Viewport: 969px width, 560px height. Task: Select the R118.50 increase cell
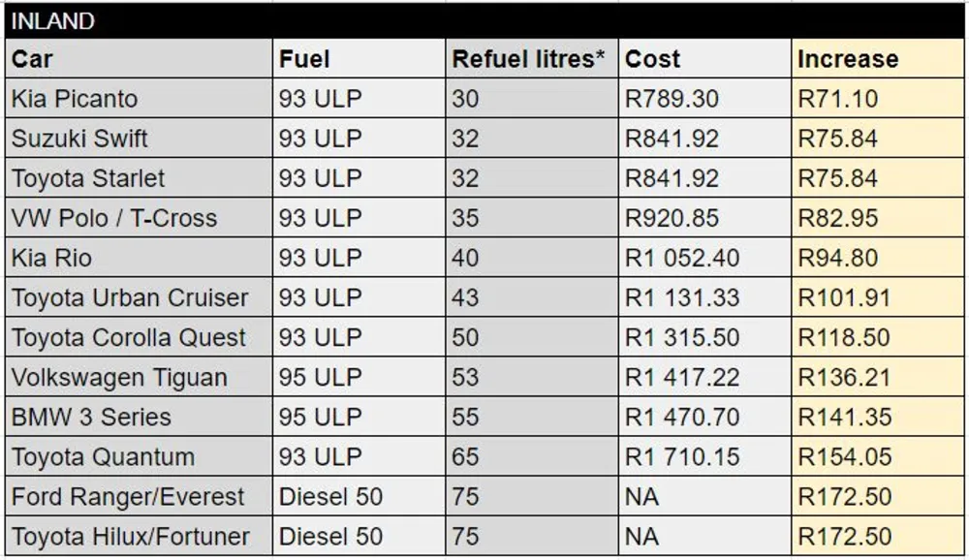878,337
